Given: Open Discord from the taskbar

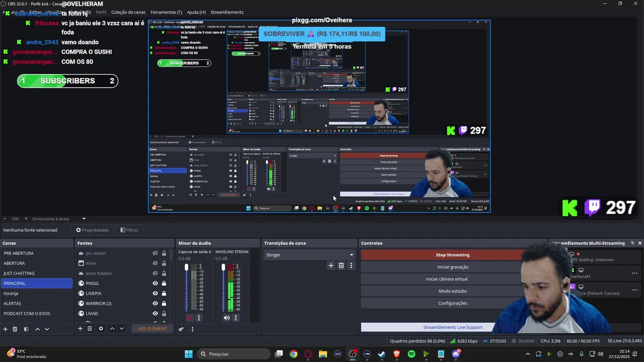Looking at the screenshot, I should click(x=456, y=354).
